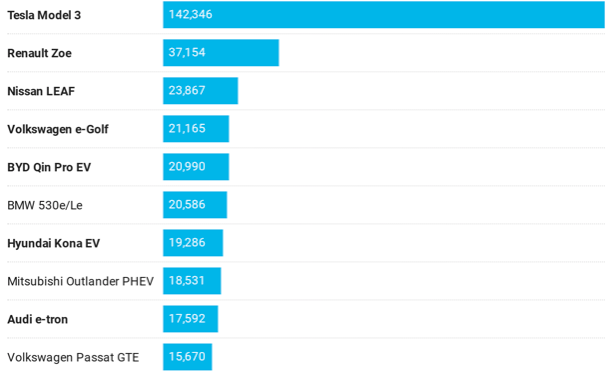Click the Tesla Model 3 label
This screenshot has width=609, height=374.
[x=44, y=15]
